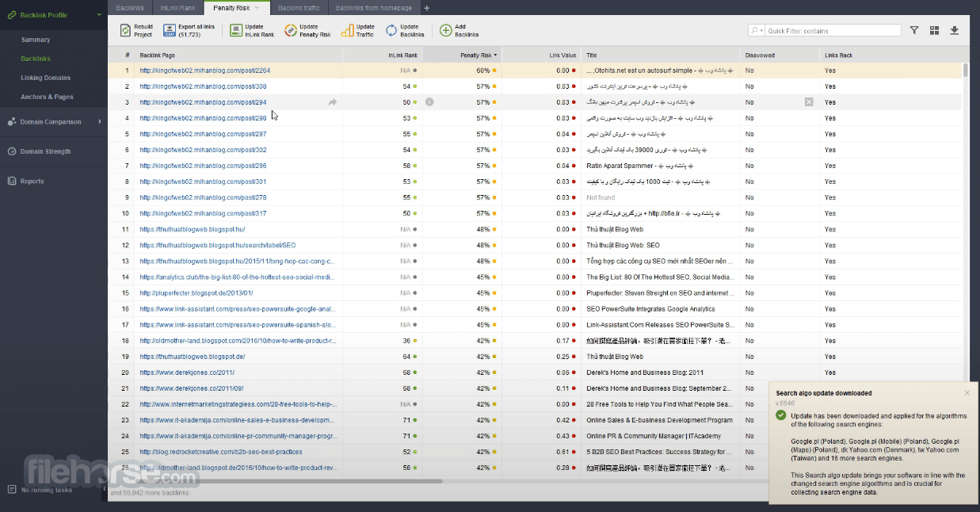Open link kingofweb02.mihanblog.com/post/2264
The height and width of the screenshot is (512, 980).
(x=205, y=71)
